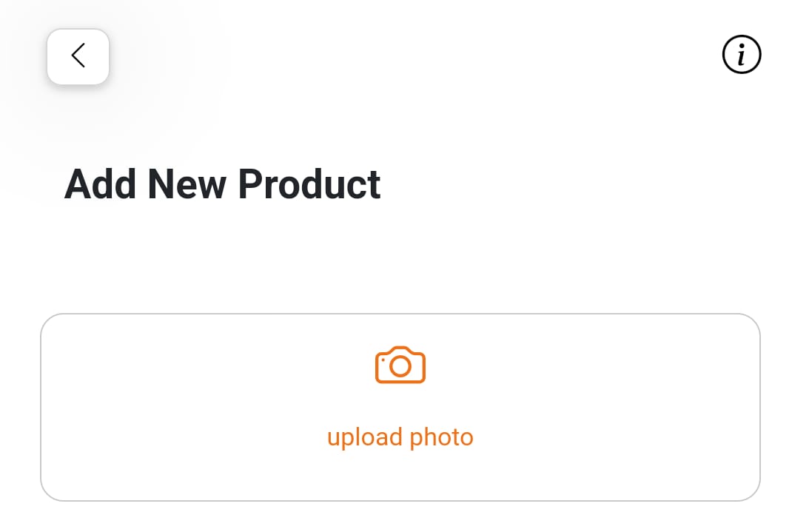792x532 pixels.
Task: Start photo upload from the orange label
Action: [x=400, y=437]
